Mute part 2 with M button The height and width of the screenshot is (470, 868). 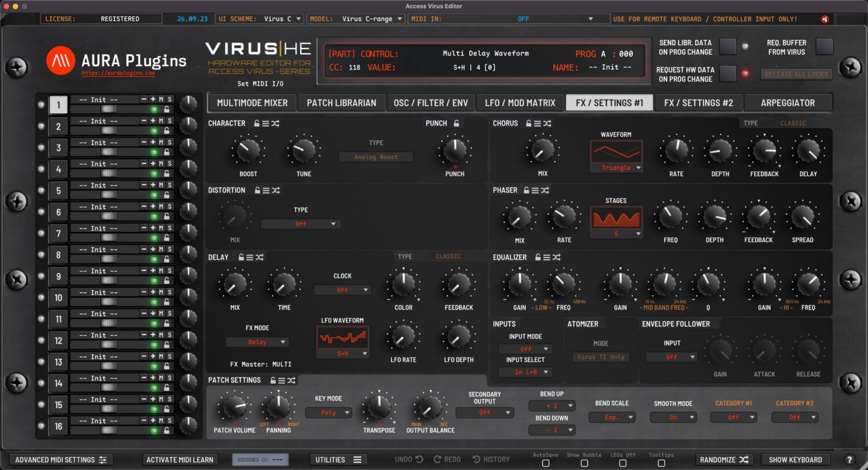pos(161,121)
